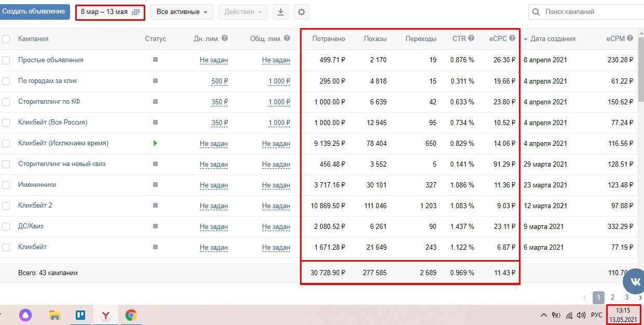
Task: Click the search magnifier icon
Action: coord(537,12)
